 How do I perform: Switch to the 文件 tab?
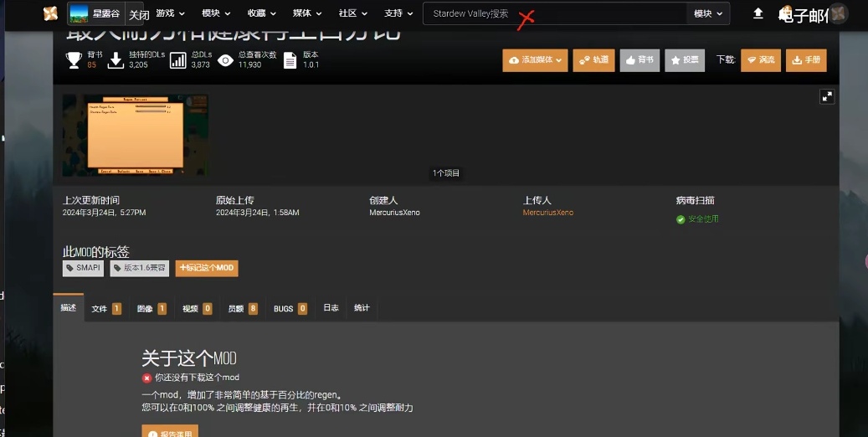point(105,308)
